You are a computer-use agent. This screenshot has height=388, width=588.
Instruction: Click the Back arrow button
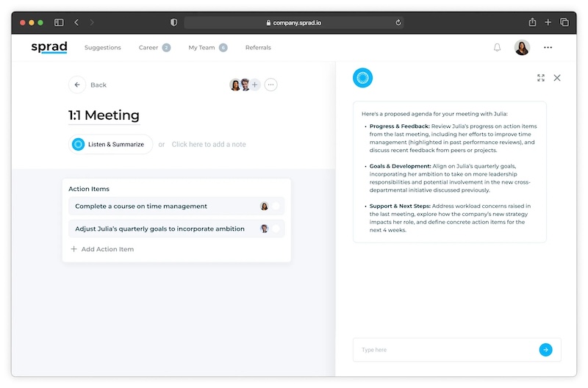tap(77, 85)
